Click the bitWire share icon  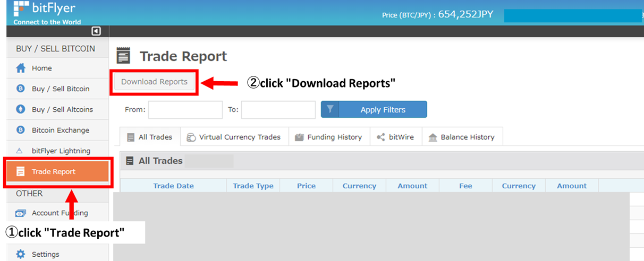click(381, 137)
